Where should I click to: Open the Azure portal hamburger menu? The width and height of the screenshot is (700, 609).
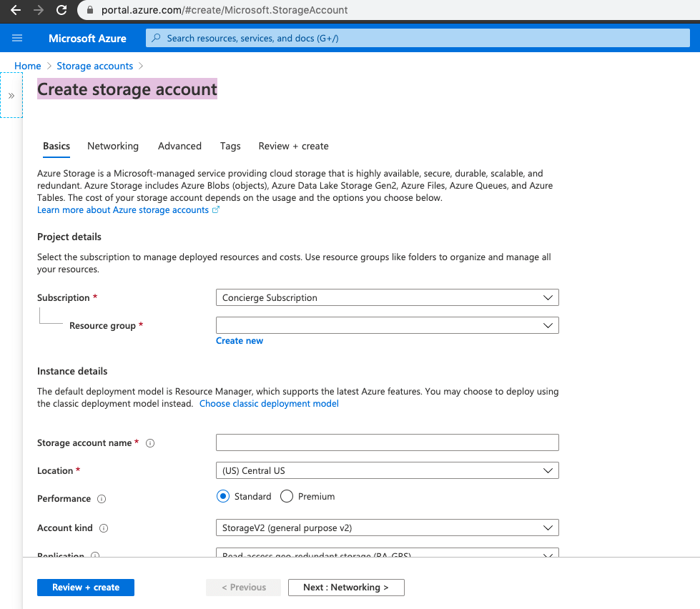[18, 38]
